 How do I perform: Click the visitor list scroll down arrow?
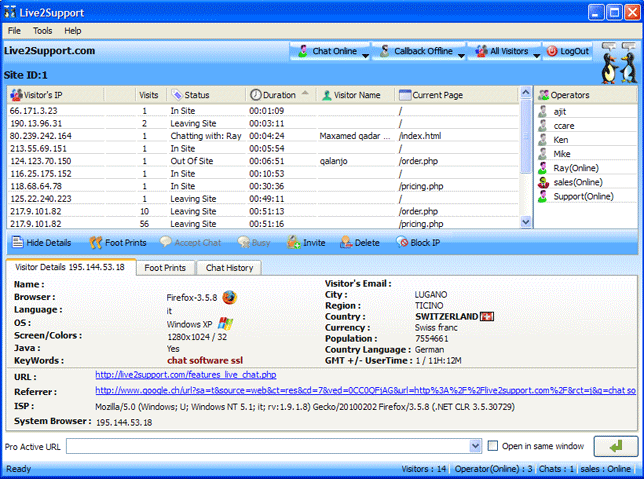click(x=526, y=222)
